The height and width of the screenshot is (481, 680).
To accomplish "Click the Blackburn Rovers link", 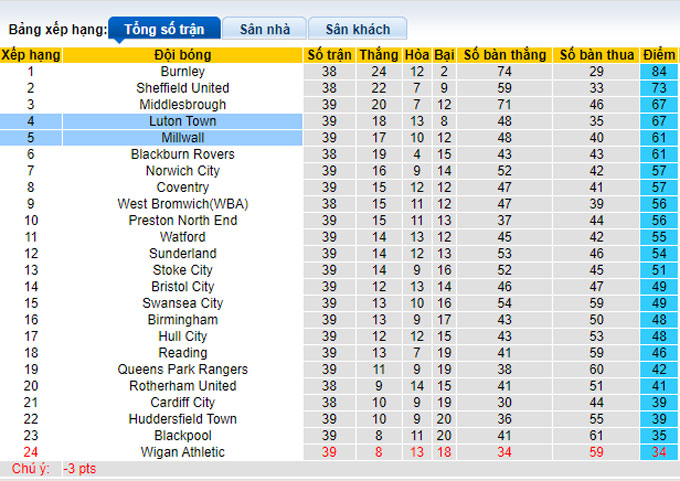I will coord(182,154).
